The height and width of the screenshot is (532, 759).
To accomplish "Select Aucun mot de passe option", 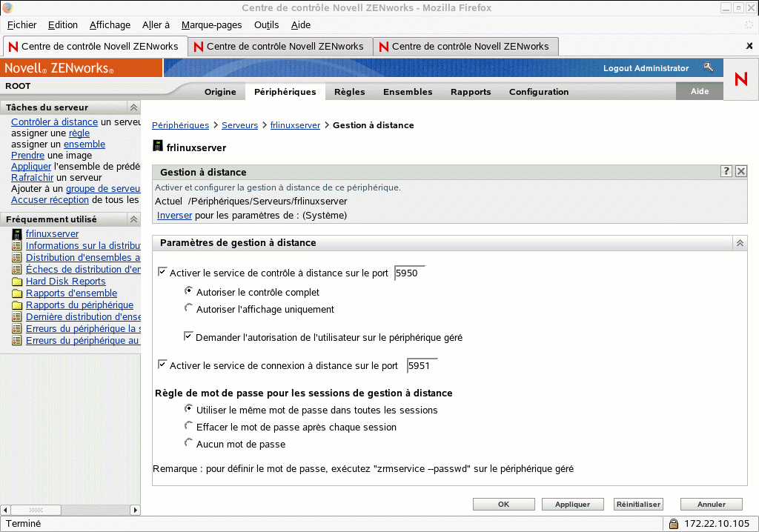I will point(188,442).
